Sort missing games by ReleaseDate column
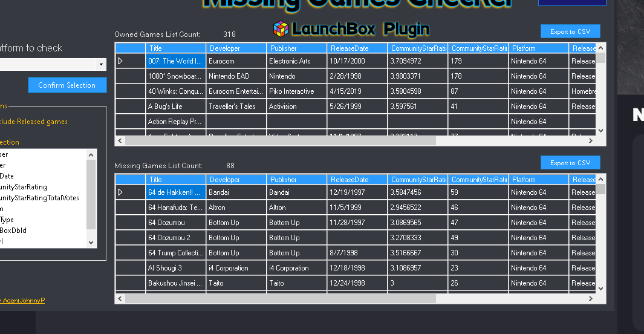Viewport: 644px width, 334px height. tap(357, 180)
